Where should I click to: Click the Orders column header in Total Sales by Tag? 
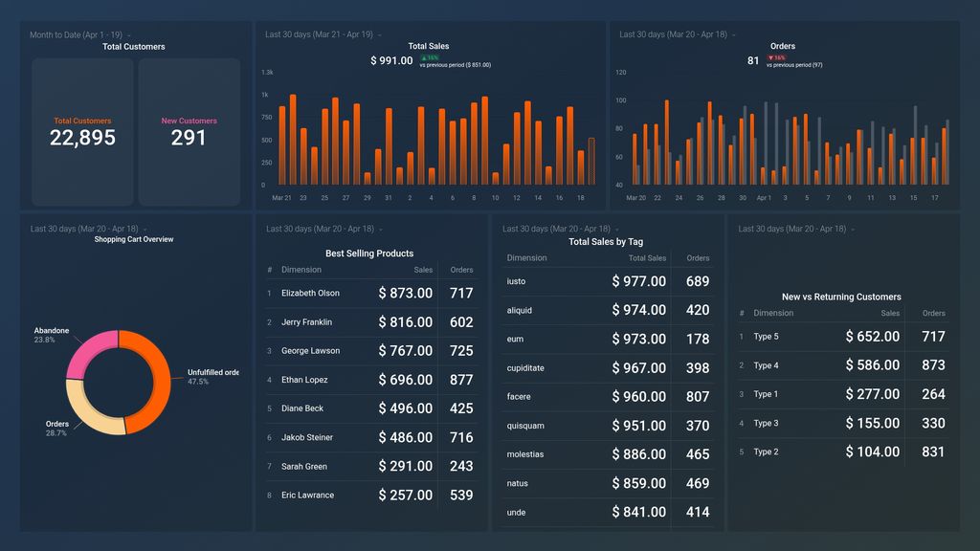(x=697, y=257)
